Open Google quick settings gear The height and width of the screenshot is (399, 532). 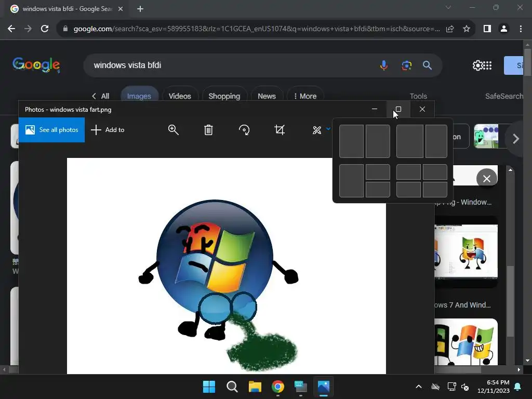477,65
